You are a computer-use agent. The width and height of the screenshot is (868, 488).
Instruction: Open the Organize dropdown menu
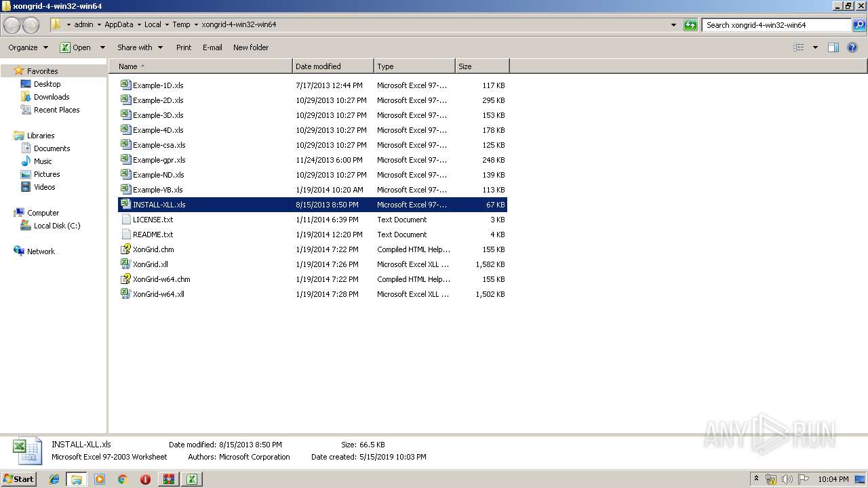click(x=28, y=47)
